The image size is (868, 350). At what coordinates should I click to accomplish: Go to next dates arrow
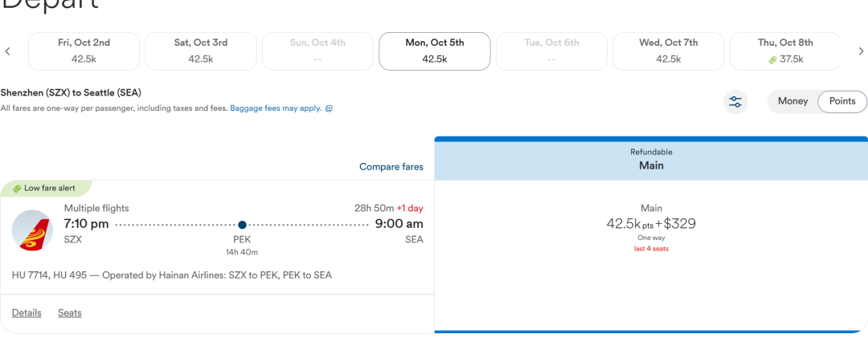(861, 51)
